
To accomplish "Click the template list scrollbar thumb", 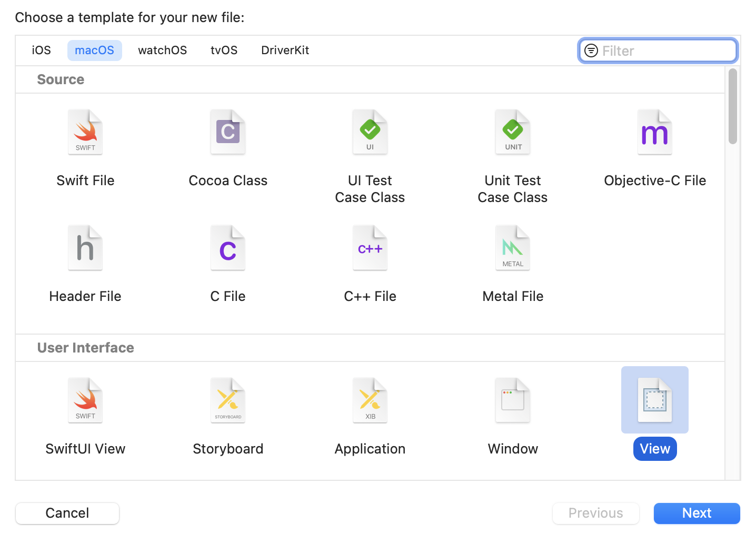I will coord(733,106).
